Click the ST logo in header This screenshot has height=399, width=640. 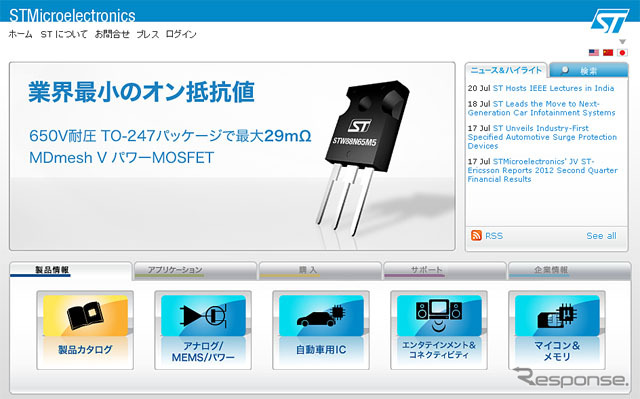[x=610, y=21]
